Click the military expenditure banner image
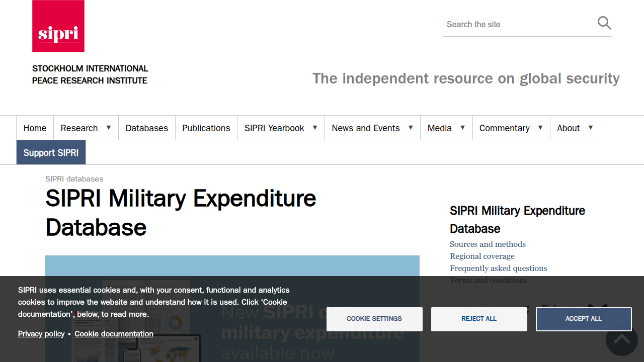Image resolution: width=644 pixels, height=362 pixels. pyautogui.click(x=232, y=309)
